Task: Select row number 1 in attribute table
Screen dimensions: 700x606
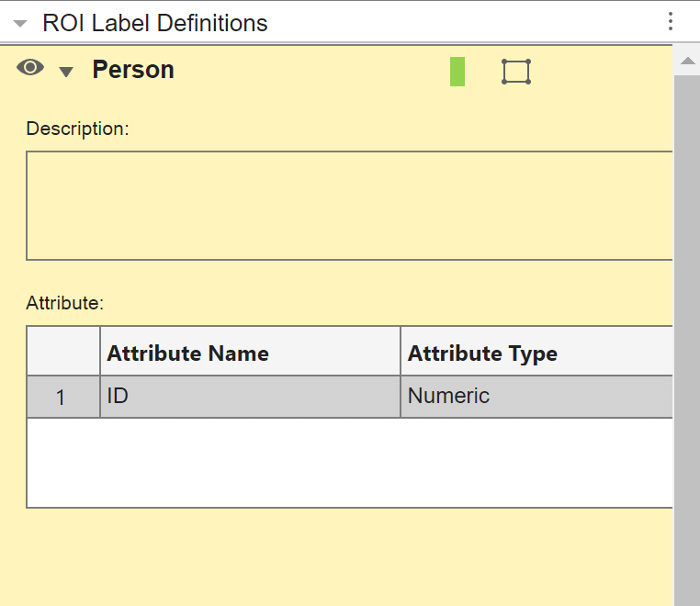Action: coord(62,398)
